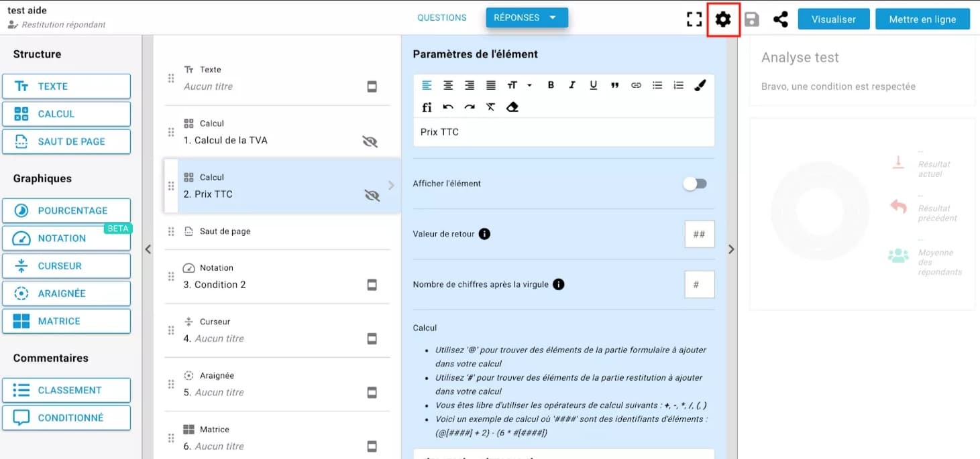980x459 pixels.
Task: Click the fullscreen icon in header
Action: pos(694,19)
